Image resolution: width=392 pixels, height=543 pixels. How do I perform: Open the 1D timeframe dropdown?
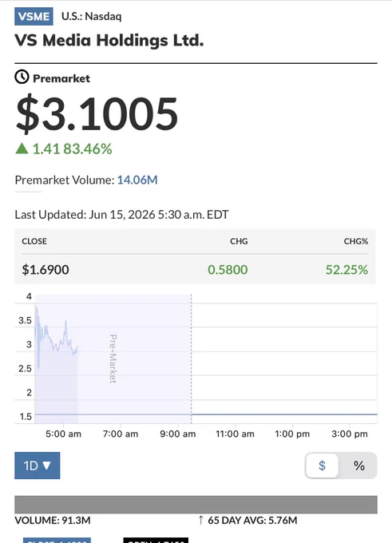(x=37, y=466)
